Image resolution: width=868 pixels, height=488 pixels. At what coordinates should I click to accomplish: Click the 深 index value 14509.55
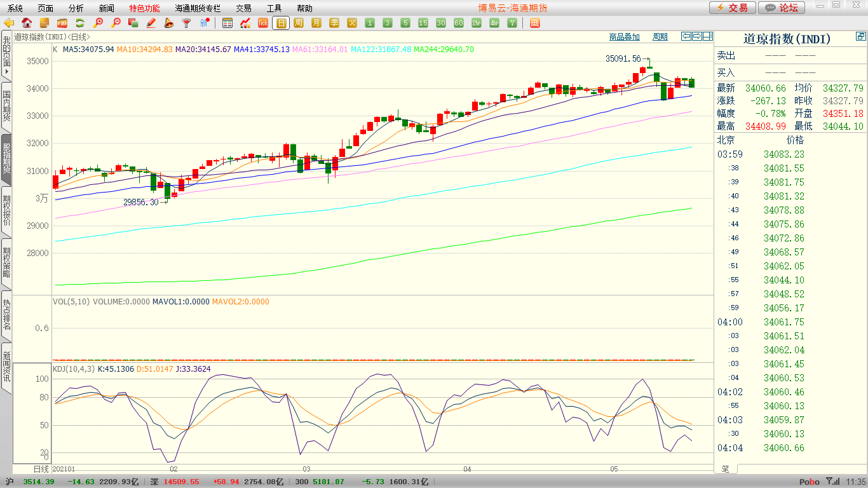point(182,482)
